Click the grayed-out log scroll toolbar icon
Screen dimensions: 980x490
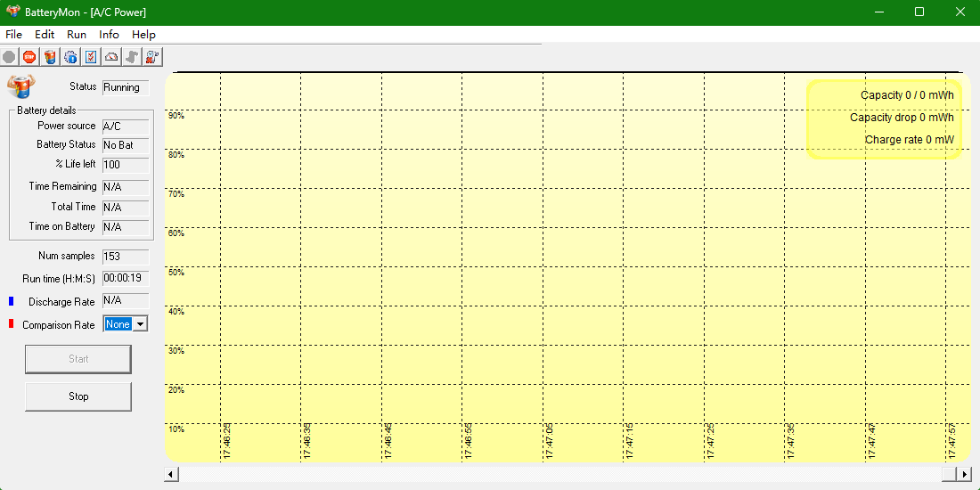click(132, 57)
